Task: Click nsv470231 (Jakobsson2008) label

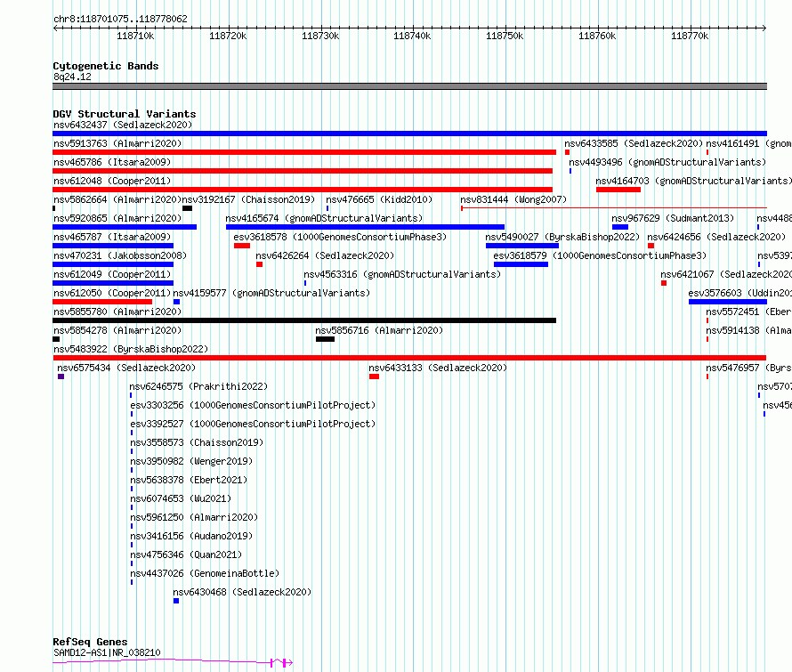Action: (x=120, y=255)
